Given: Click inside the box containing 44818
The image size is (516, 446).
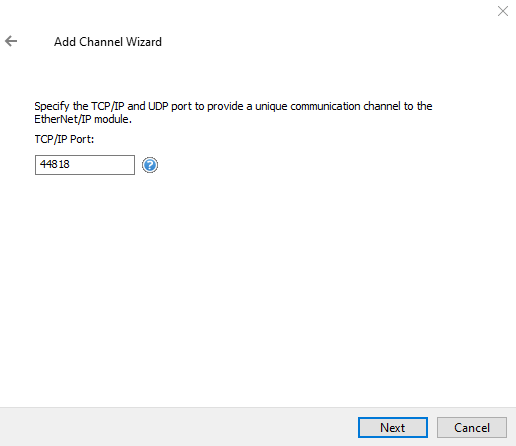Looking at the screenshot, I should [85, 165].
